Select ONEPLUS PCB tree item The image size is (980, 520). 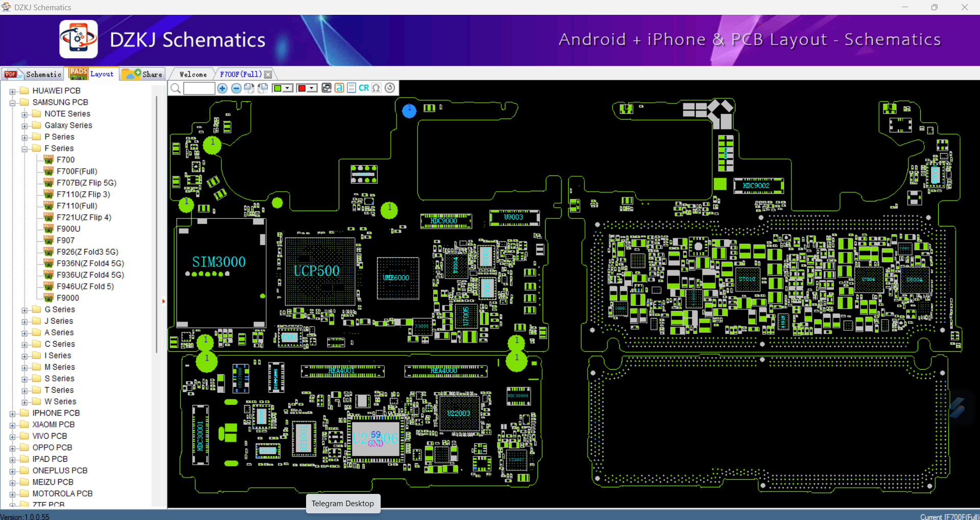pos(60,470)
